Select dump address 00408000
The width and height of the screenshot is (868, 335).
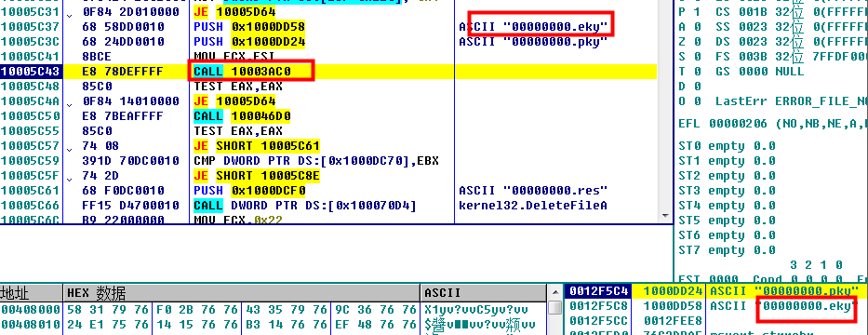click(x=31, y=309)
